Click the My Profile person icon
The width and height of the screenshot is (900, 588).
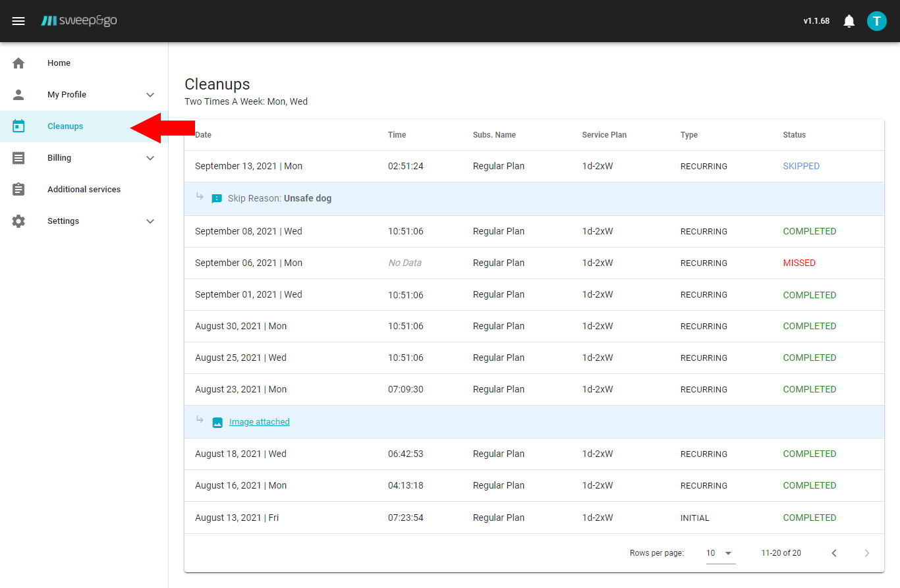[x=18, y=95]
